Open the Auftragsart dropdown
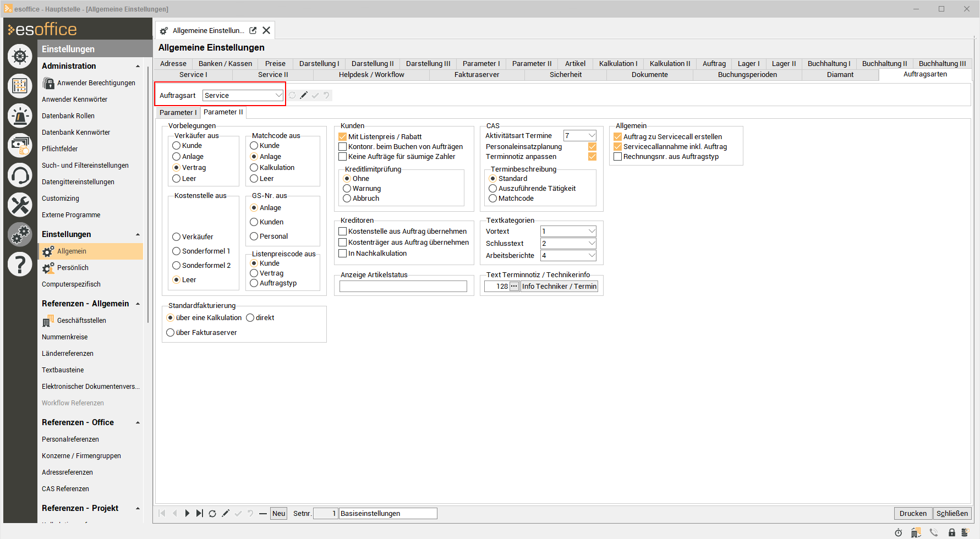The height and width of the screenshot is (539, 980). (x=278, y=95)
